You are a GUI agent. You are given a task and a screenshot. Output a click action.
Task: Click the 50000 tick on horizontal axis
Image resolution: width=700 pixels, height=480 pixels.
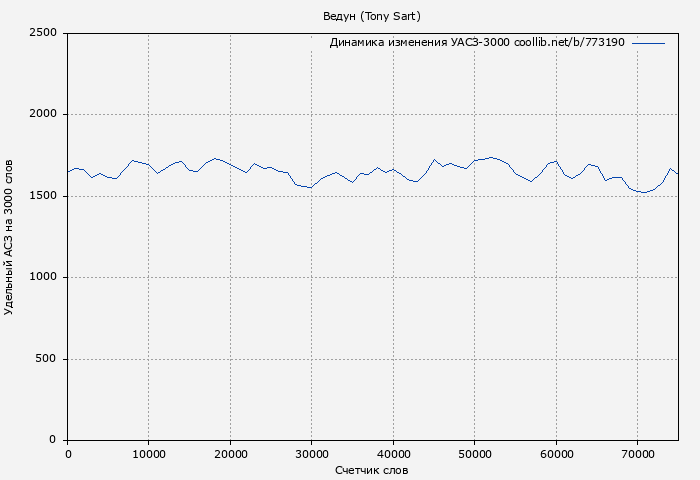475,454
